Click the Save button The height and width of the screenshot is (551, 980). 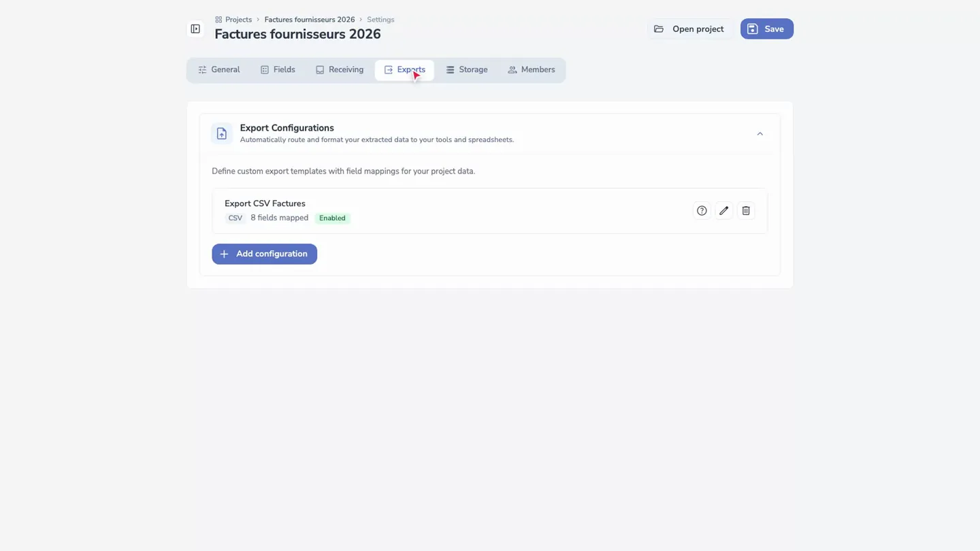(x=767, y=29)
